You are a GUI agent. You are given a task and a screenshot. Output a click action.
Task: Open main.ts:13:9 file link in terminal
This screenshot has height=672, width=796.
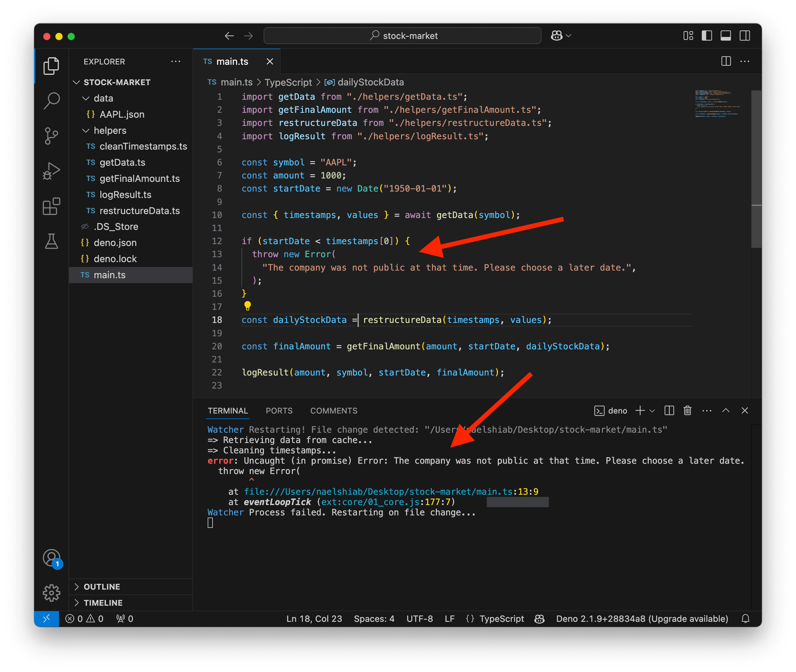391,492
